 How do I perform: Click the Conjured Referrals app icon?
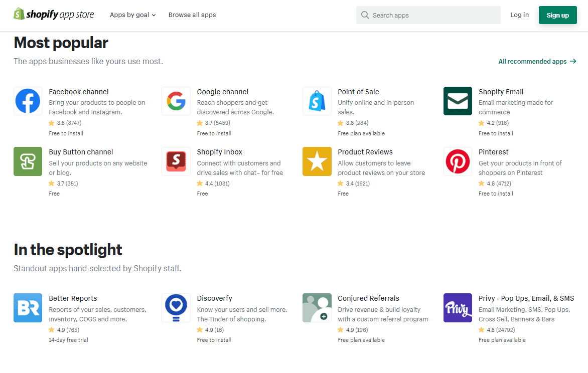click(x=317, y=308)
